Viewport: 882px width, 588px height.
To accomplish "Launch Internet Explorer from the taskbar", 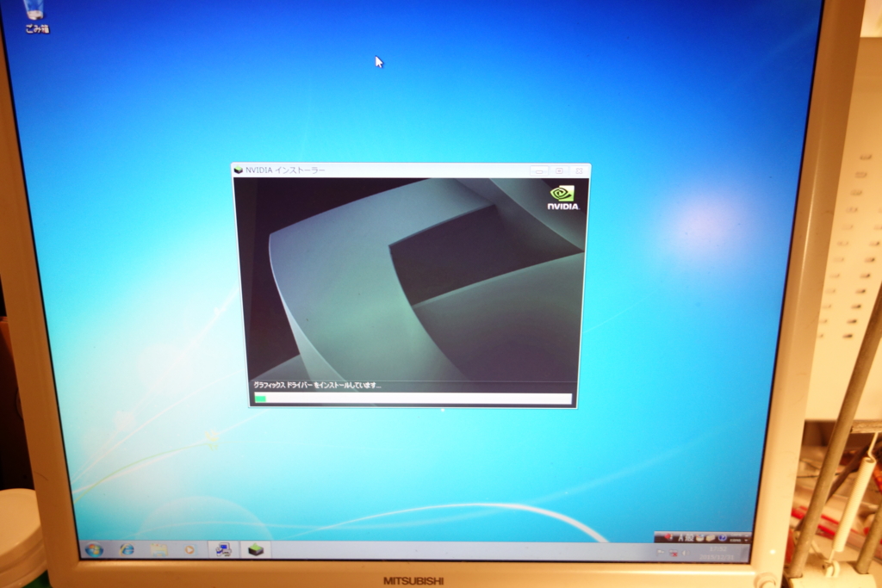I will point(127,549).
